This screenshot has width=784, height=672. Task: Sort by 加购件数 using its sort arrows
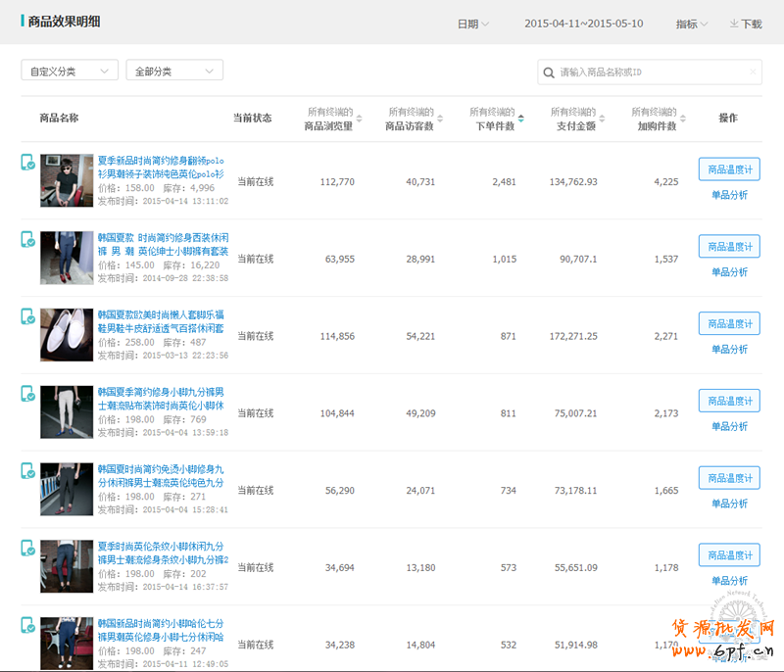click(x=683, y=119)
